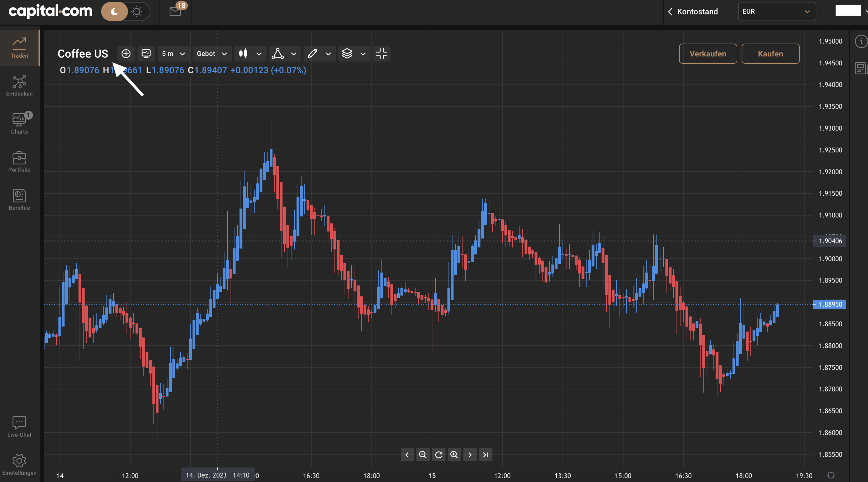Open the layers stack icon
This screenshot has height=482, width=868.
coord(347,54)
